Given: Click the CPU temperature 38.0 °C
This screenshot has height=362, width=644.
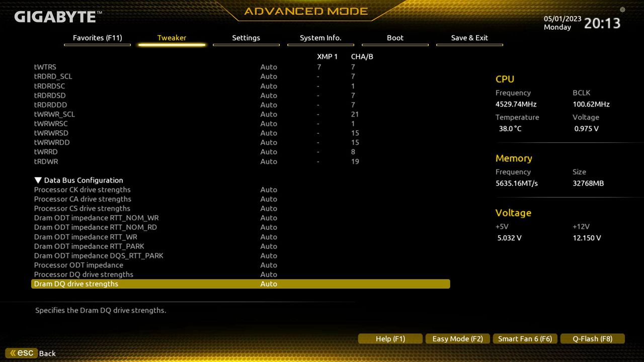Looking at the screenshot, I should 510,129.
